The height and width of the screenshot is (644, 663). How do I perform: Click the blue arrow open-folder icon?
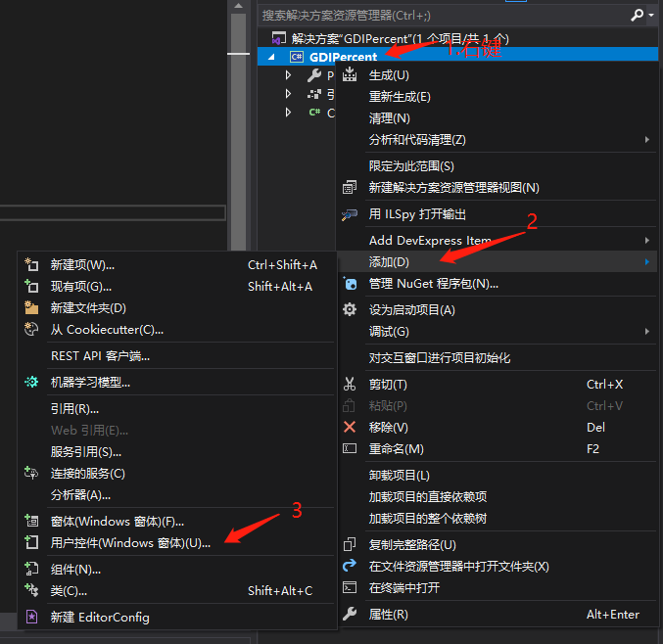click(x=350, y=566)
